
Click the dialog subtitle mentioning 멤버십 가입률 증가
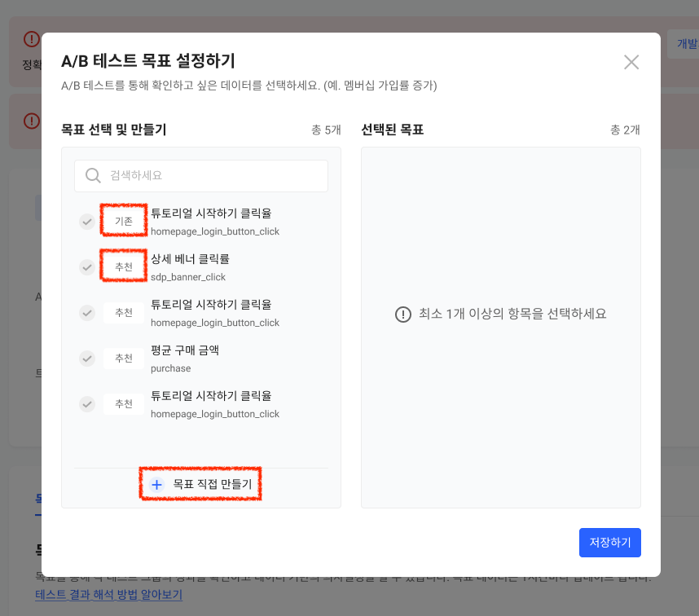[x=249, y=85]
